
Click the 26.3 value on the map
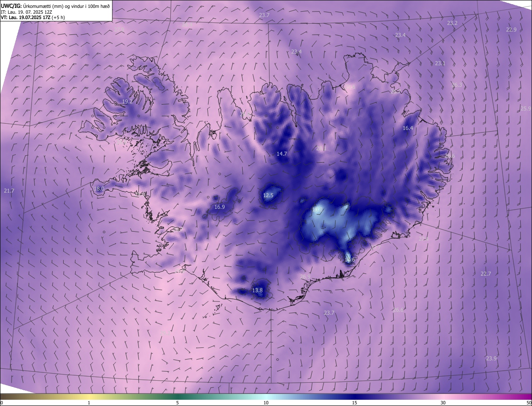click(x=457, y=85)
